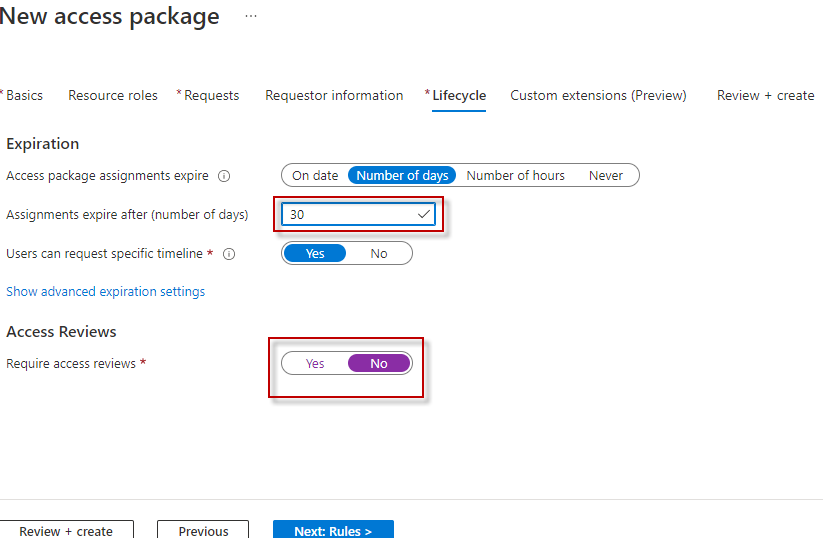This screenshot has height=538, width=823.
Task: Click the Next: Rules button
Action: tap(333, 530)
